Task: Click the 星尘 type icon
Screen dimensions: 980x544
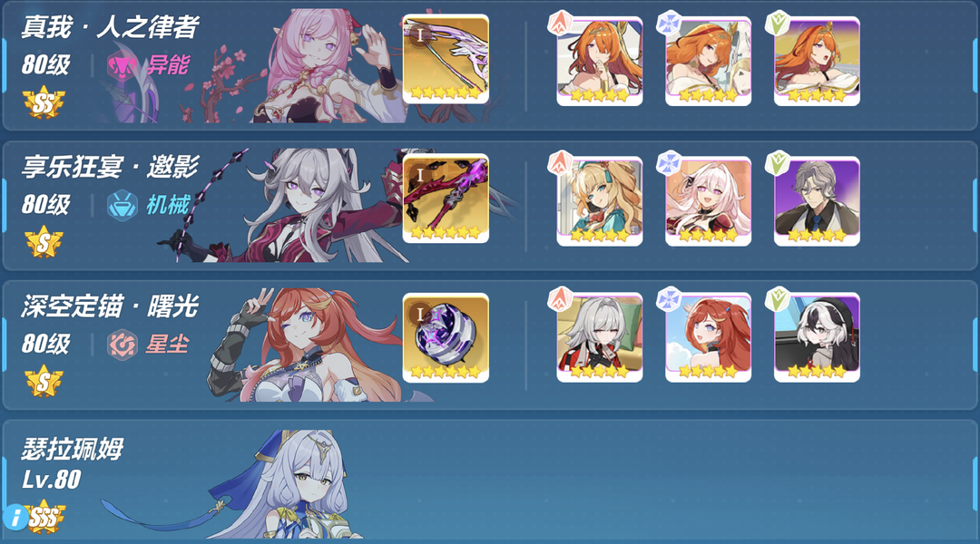Action: [x=122, y=345]
